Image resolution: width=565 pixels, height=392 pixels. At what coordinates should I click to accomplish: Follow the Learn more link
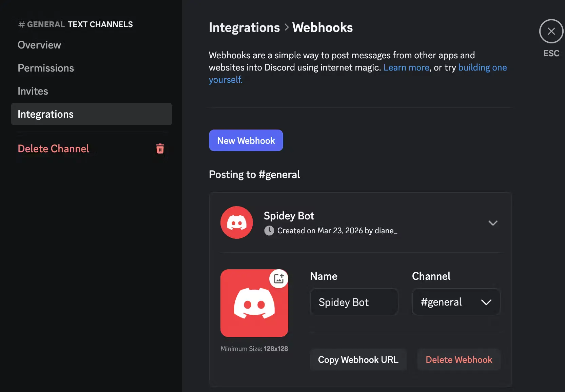point(406,67)
